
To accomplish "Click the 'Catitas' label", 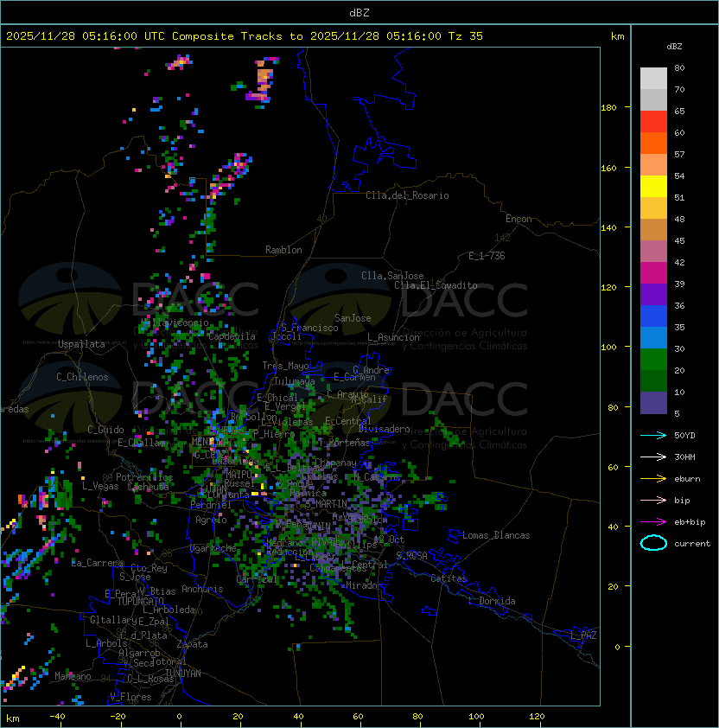I will pos(449,578).
